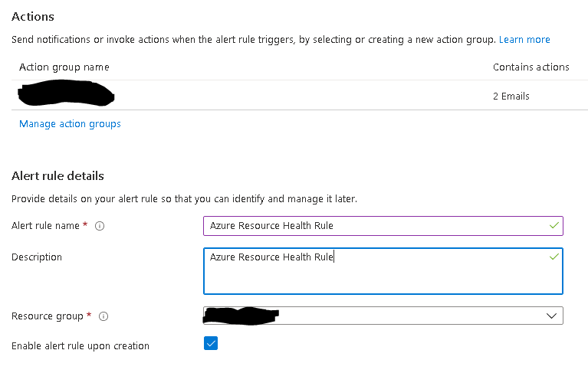Focus the Alert rule name input field
Screen dimensions: 588x373
[x=383, y=226]
